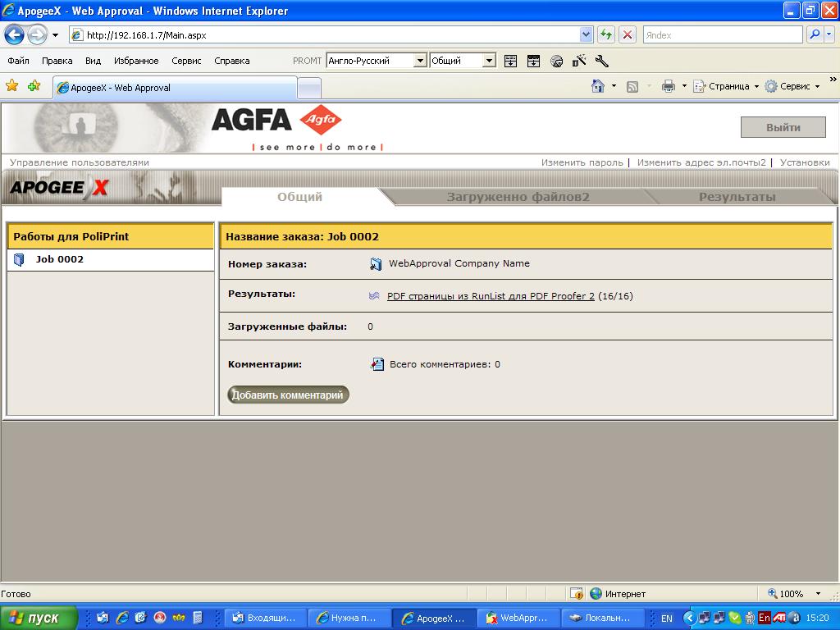
Task: Click the RSS feeds icon
Action: point(632,86)
